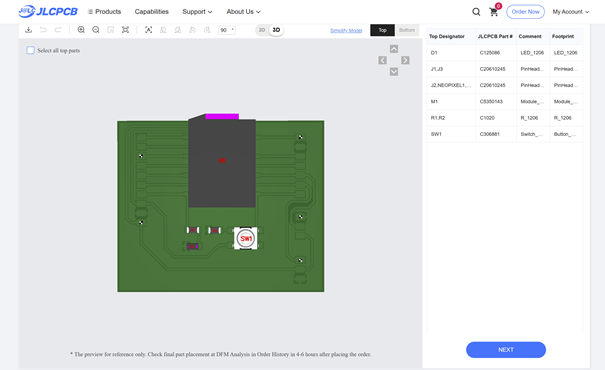Switch the view to 3D
This screenshot has height=370, width=605.
pos(276,30)
